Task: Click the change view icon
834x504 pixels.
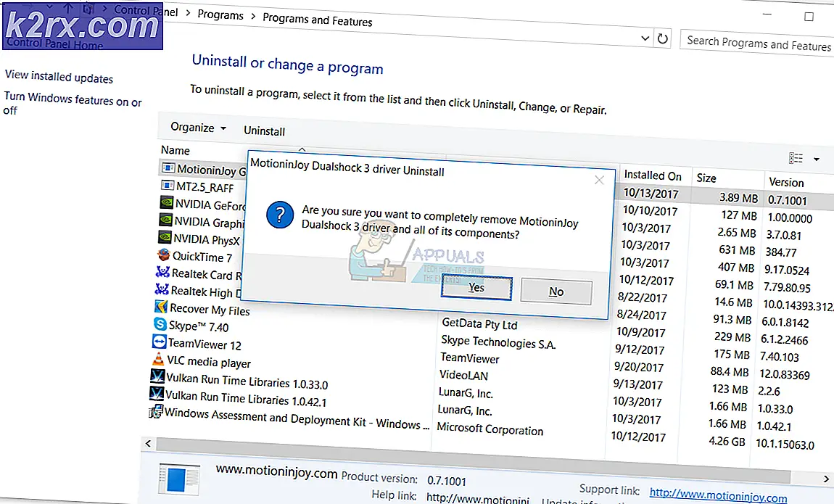Action: pyautogui.click(x=796, y=158)
